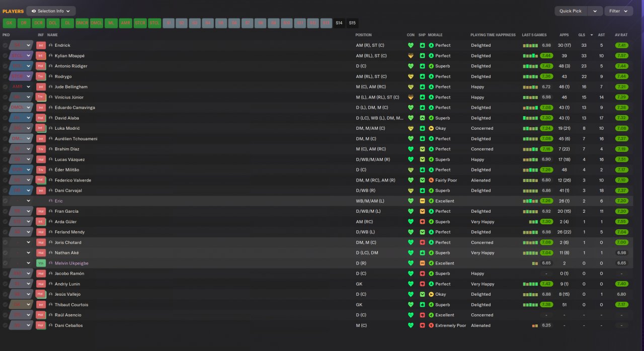Click Brahim Díaz's match sharpness icon
The image size is (644, 351).
tap(422, 149)
